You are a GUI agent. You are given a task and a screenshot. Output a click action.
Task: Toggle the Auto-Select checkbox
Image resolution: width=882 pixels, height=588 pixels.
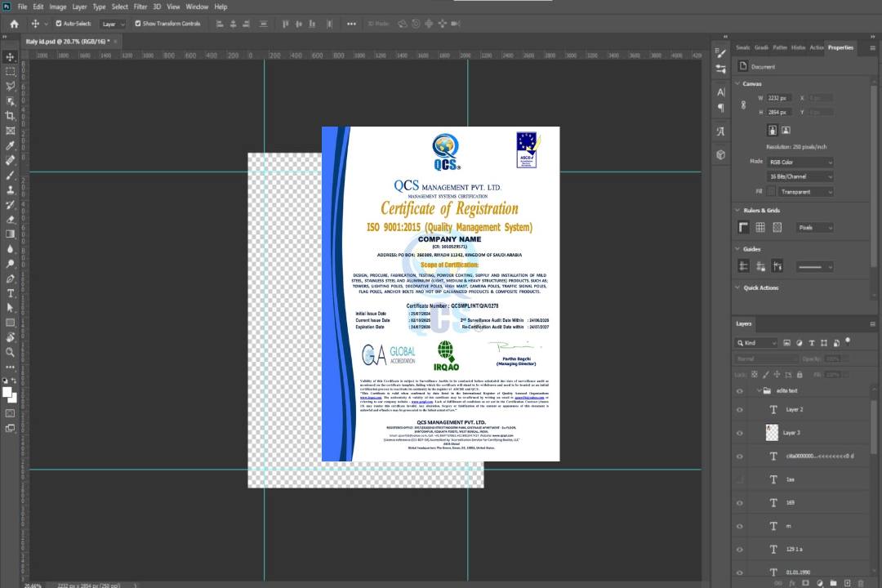[x=59, y=24]
